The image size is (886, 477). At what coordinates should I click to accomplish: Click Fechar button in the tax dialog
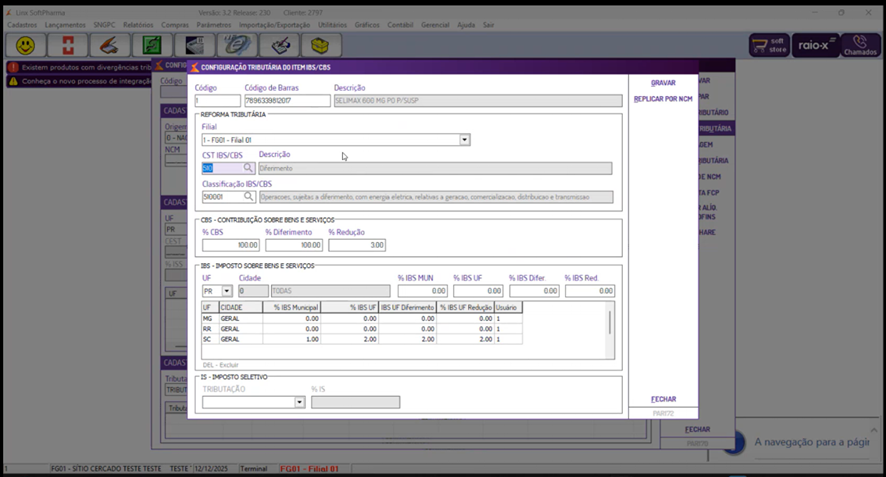pyautogui.click(x=663, y=399)
